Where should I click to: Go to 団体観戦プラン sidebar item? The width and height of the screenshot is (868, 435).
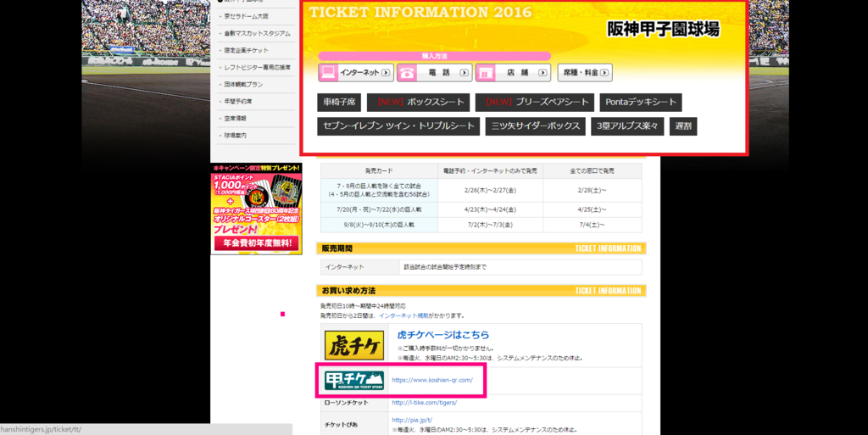[x=243, y=85]
